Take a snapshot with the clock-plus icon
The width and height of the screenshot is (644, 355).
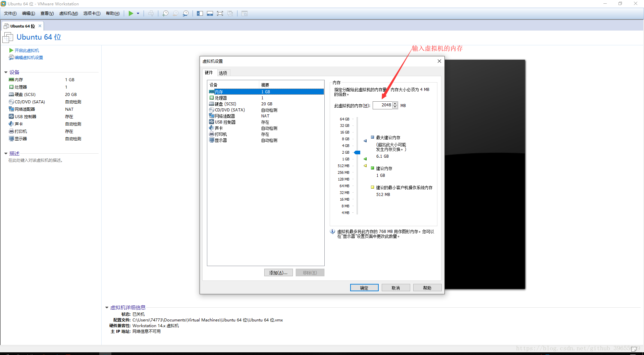tap(165, 13)
